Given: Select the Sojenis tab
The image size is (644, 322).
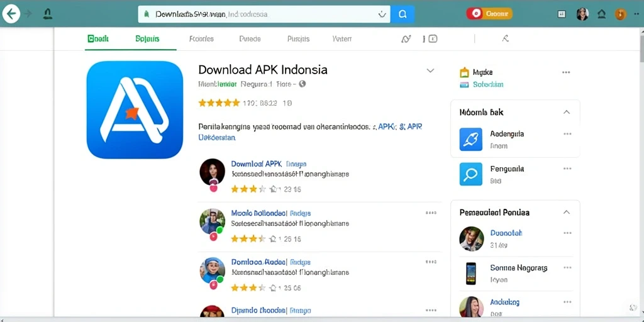Looking at the screenshot, I should pyautogui.click(x=147, y=39).
